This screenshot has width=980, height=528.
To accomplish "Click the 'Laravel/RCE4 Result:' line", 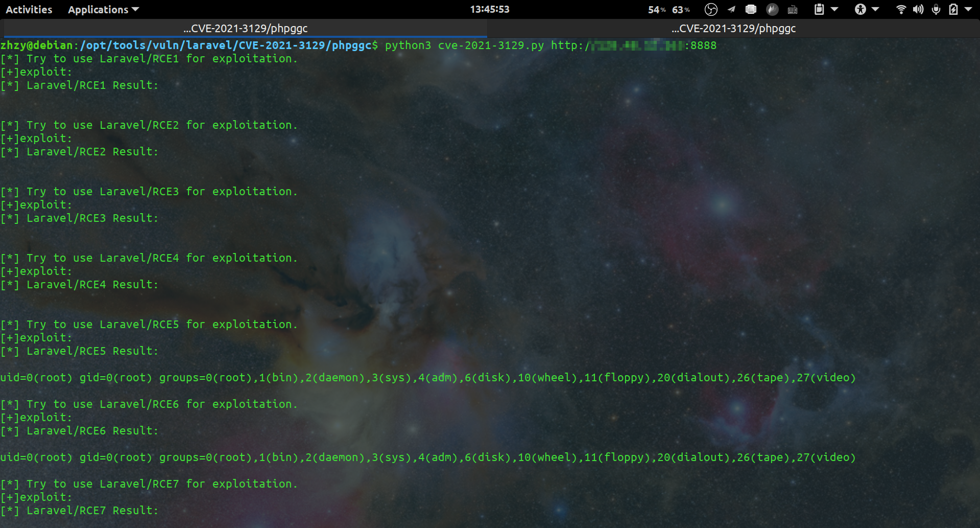I will [x=79, y=285].
